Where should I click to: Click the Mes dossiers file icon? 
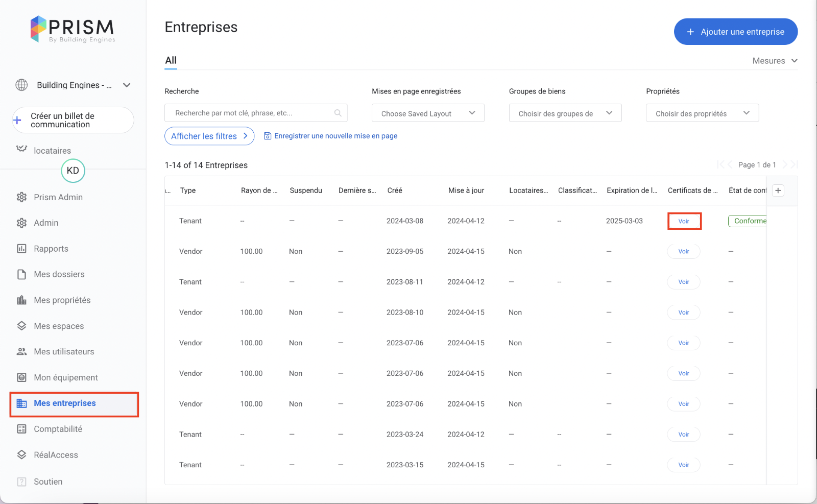pyautogui.click(x=21, y=274)
